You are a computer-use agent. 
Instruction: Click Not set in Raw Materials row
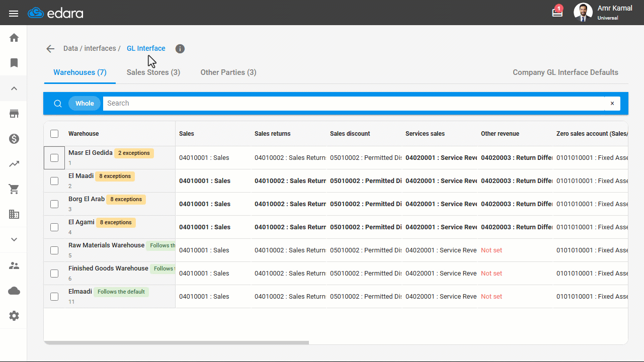pyautogui.click(x=492, y=250)
